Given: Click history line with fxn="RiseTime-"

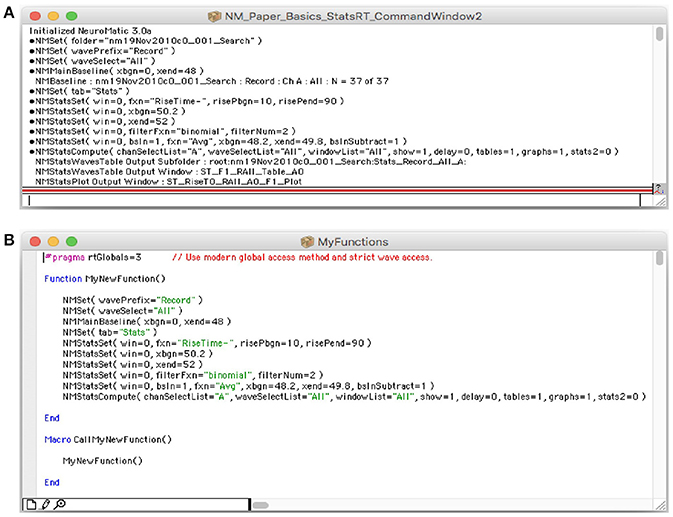Looking at the screenshot, I should 187,101.
